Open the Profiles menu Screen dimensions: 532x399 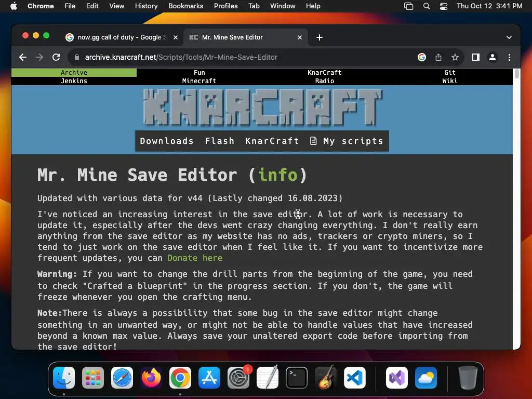(x=225, y=6)
